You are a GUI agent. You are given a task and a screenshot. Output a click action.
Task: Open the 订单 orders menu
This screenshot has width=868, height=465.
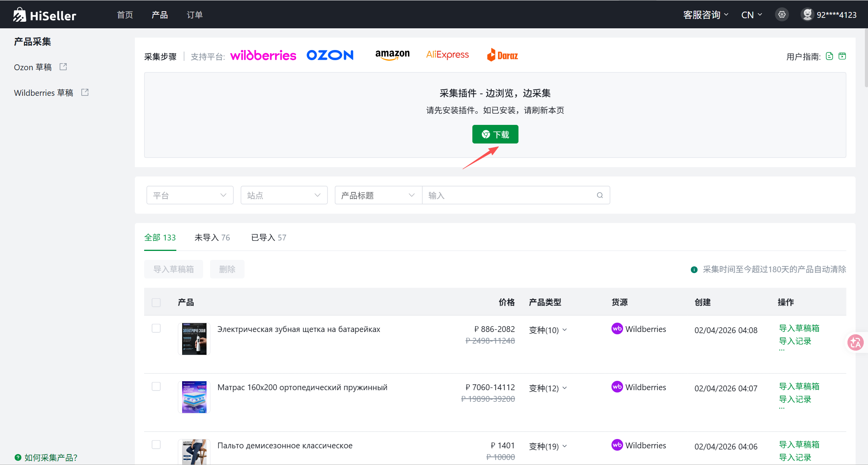point(195,15)
